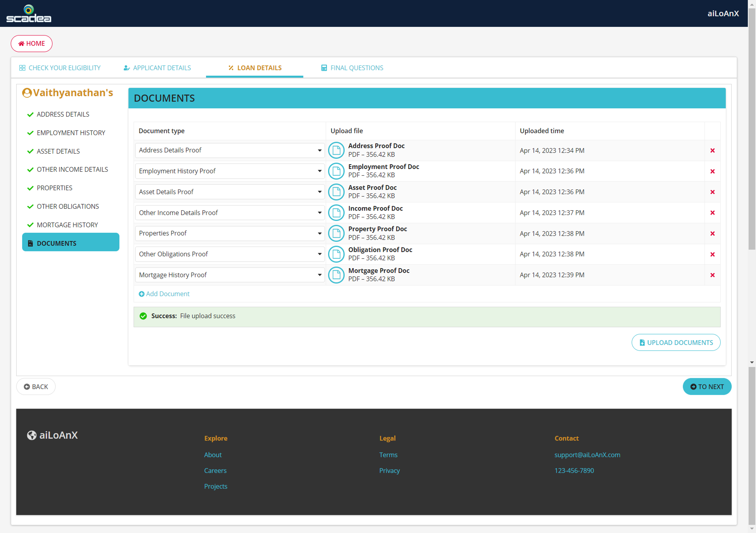Click the 'File upload success' message text
756x533 pixels.
pos(208,316)
